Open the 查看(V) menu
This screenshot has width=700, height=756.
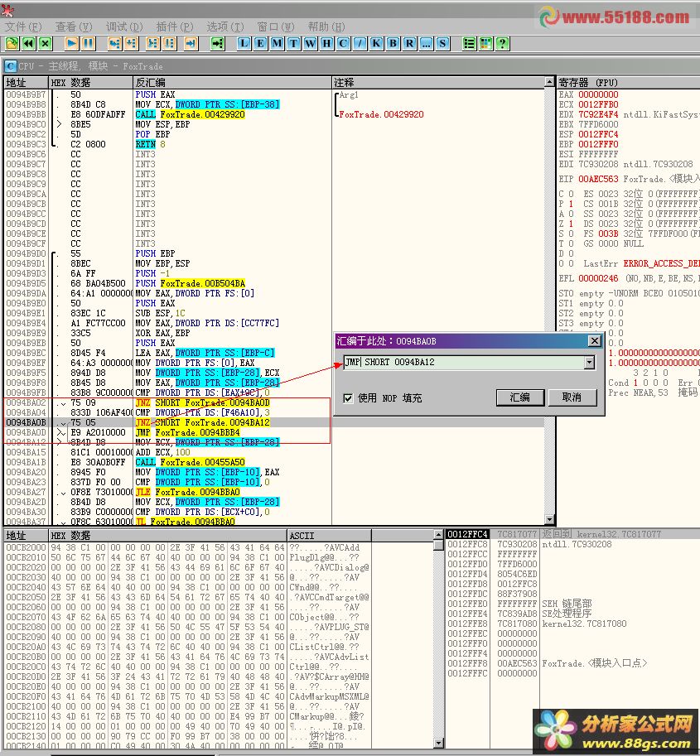click(x=74, y=26)
